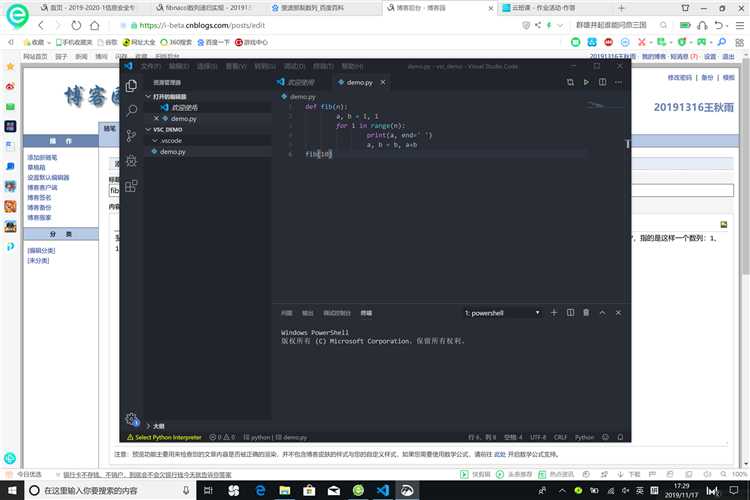Run Python file with the play icon

tap(586, 82)
